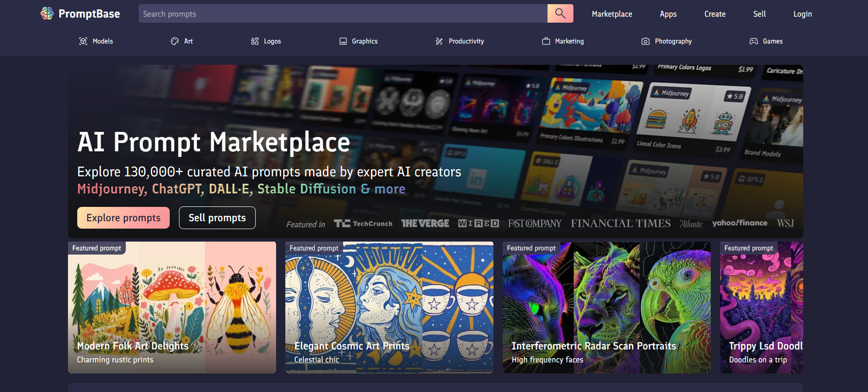Open Modern Folk Art Delights featured prompt
Image resolution: width=868 pixels, height=392 pixels.
[171, 307]
